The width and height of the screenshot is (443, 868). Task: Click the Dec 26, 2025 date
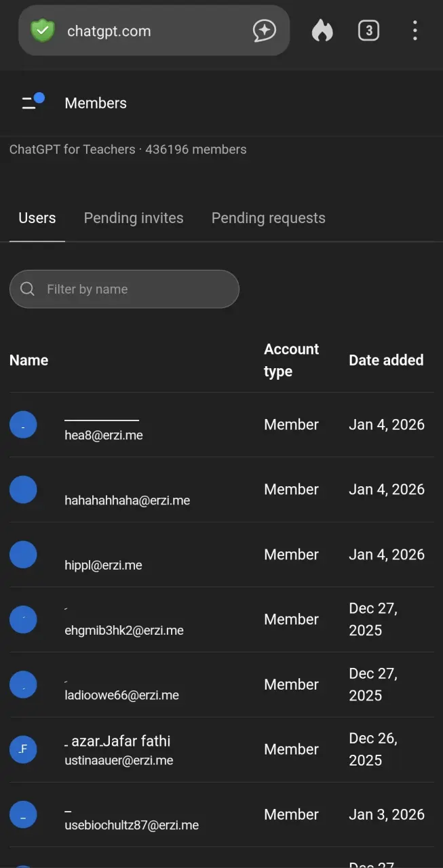[374, 749]
